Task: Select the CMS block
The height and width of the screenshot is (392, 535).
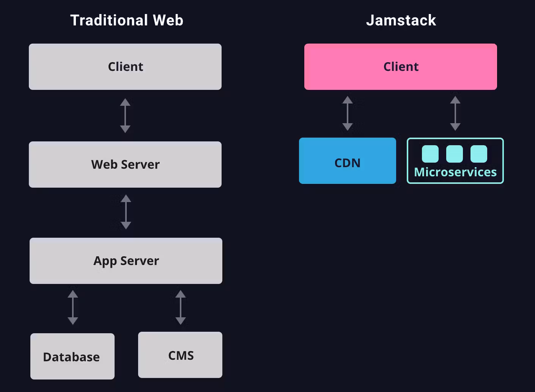Action: click(180, 355)
